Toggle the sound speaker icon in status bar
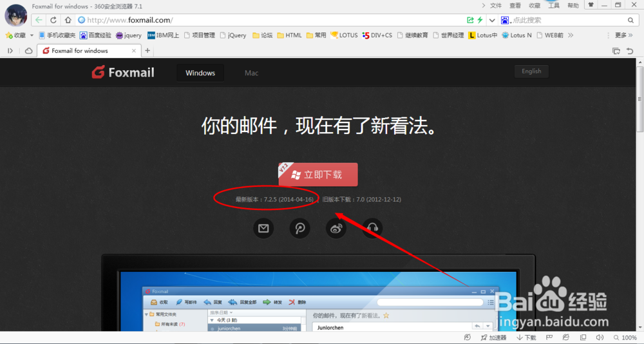This screenshot has height=344, width=644. tap(600, 338)
